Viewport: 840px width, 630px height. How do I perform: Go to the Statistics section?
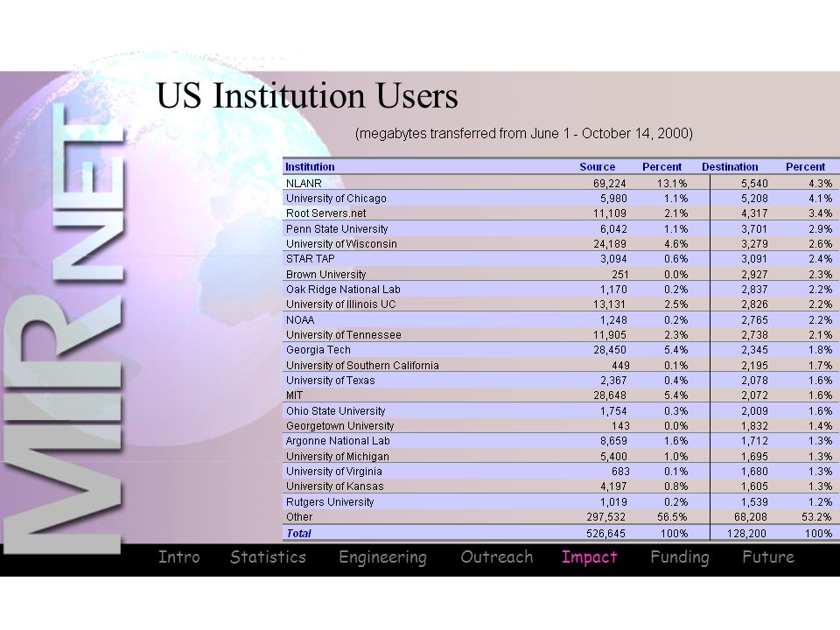coord(268,557)
